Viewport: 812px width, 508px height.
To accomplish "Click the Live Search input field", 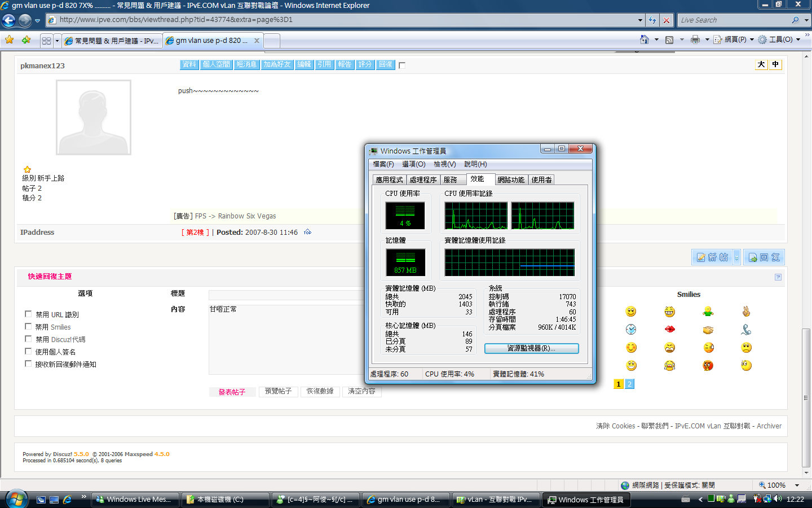I will pos(733,20).
